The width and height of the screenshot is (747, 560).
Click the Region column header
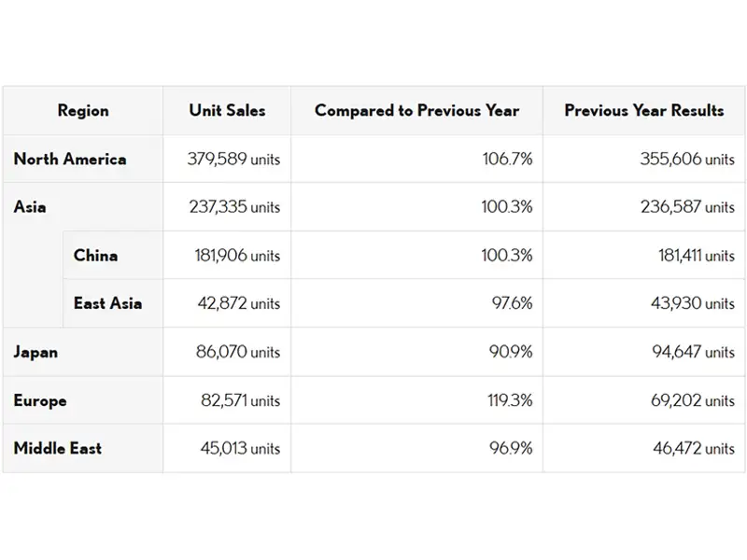pos(83,110)
